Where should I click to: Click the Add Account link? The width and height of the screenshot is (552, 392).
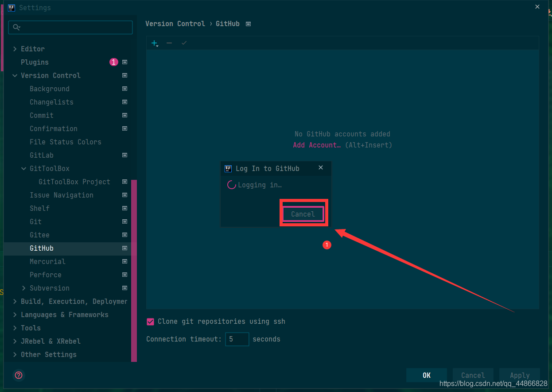pos(317,145)
